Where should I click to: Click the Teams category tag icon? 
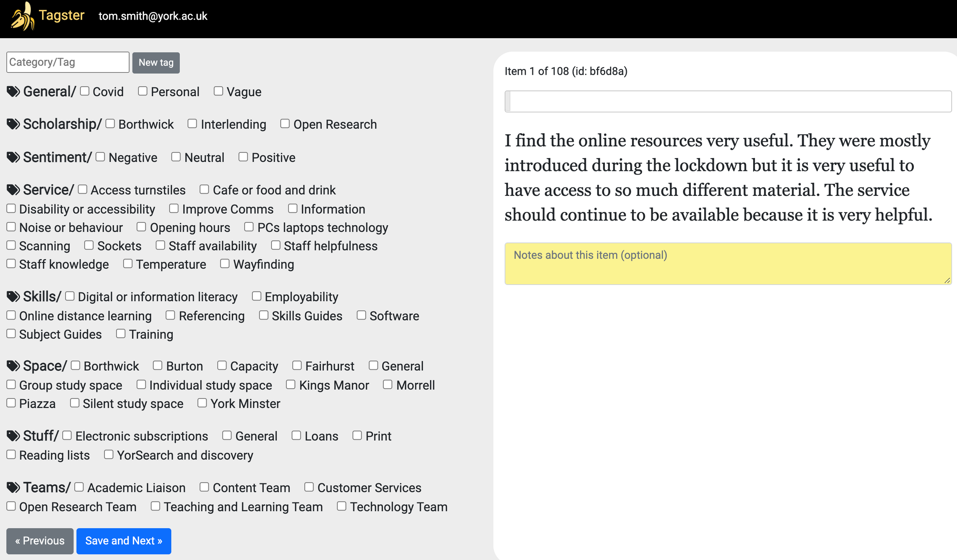(13, 487)
